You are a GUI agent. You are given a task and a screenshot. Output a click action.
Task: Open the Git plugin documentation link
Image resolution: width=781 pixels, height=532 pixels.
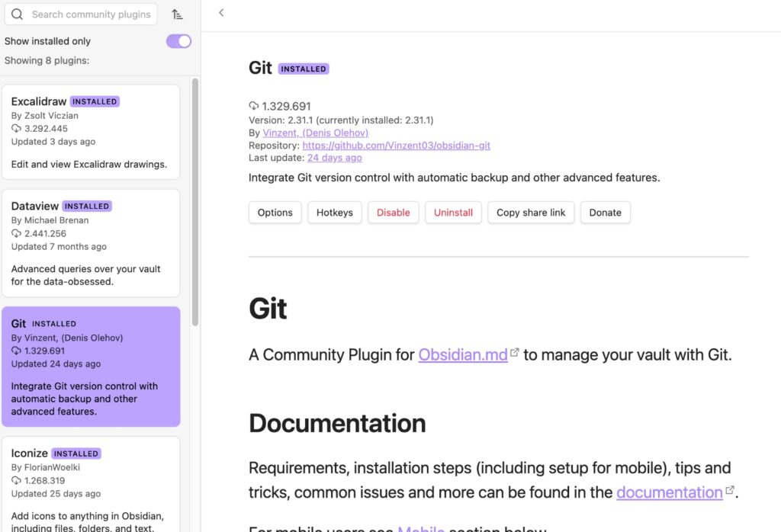670,492
